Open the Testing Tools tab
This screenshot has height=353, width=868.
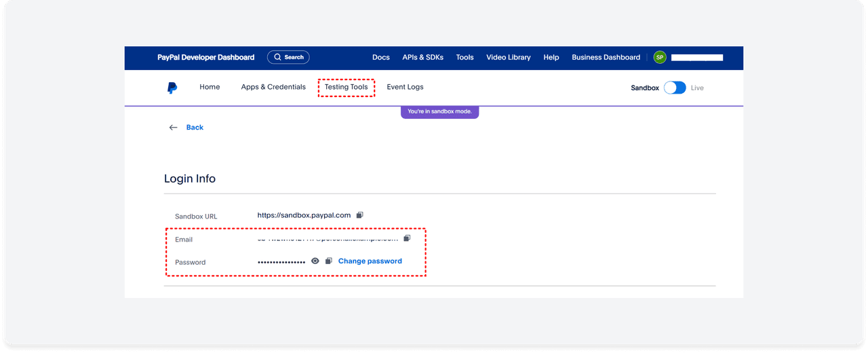[x=346, y=87]
